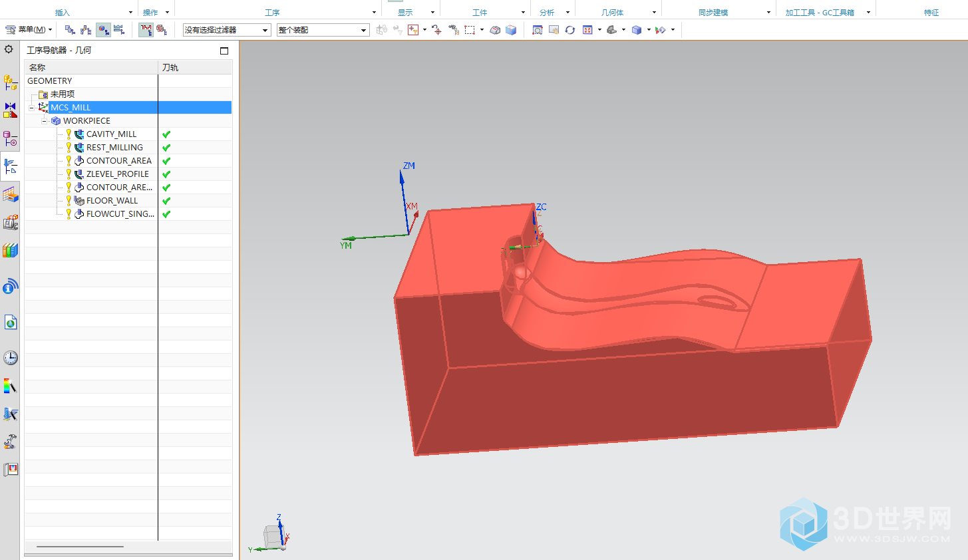Open the machining feature navigator sidebar icon
The width and height of the screenshot is (968, 560).
pos(10,195)
